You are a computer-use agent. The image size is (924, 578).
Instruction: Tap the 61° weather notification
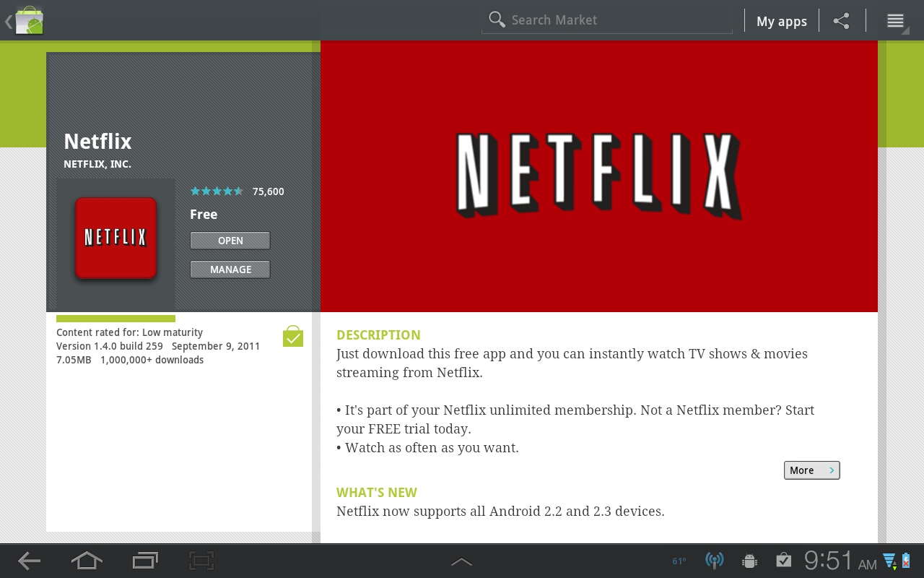(679, 561)
